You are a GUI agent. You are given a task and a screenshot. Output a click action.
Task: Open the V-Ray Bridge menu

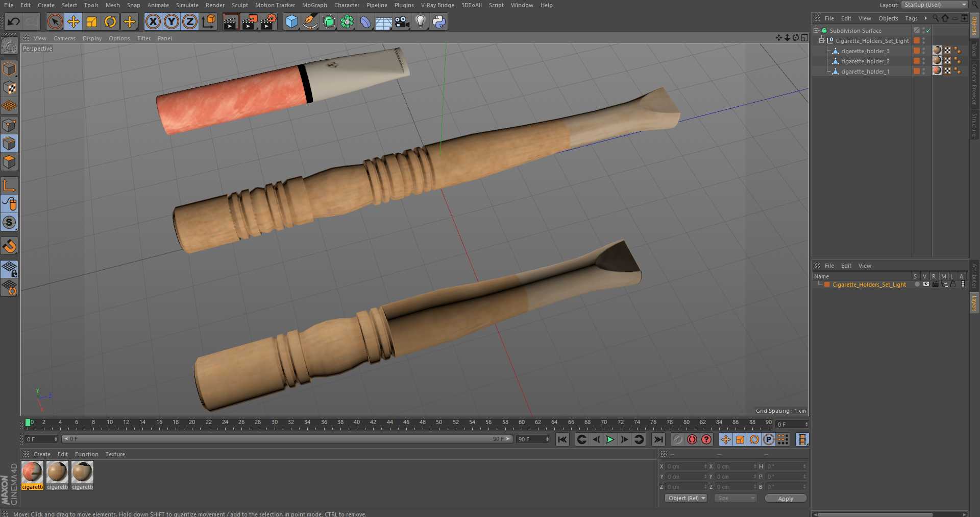coord(437,5)
